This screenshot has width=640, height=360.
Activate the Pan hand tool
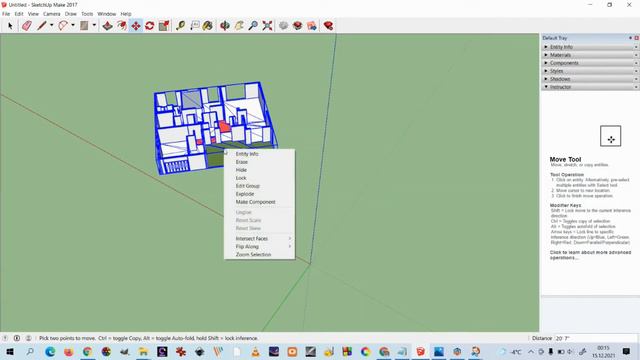coord(239,26)
